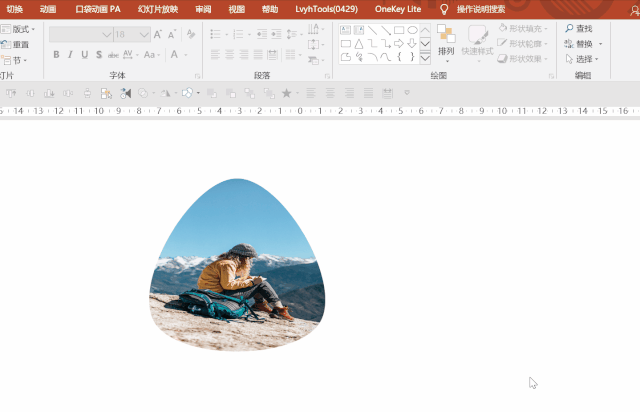This screenshot has width=640, height=412.
Task: Select the right brace shape
Action: [412, 57]
